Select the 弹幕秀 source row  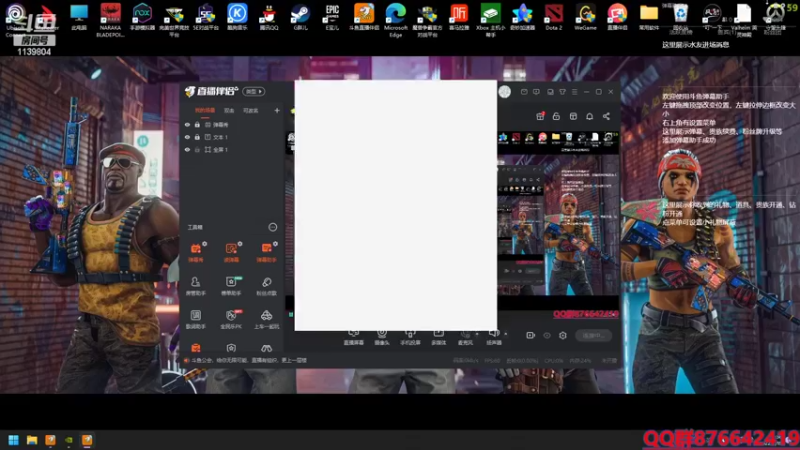click(x=232, y=124)
